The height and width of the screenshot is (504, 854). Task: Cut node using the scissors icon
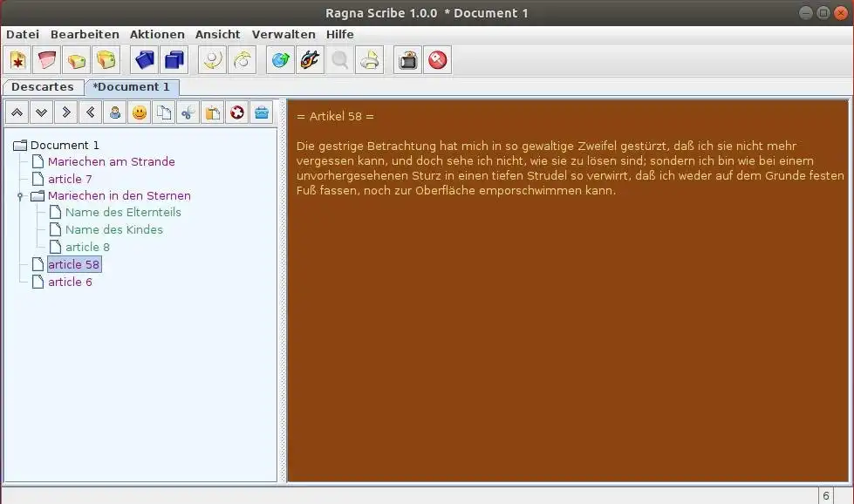click(x=188, y=112)
